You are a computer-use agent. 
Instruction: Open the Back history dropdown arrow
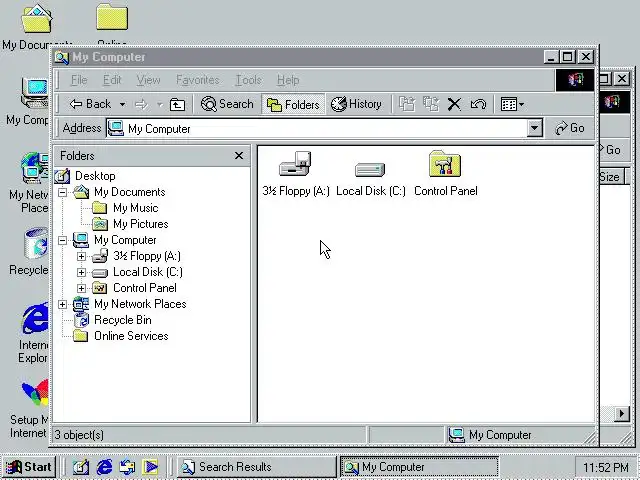click(x=122, y=104)
